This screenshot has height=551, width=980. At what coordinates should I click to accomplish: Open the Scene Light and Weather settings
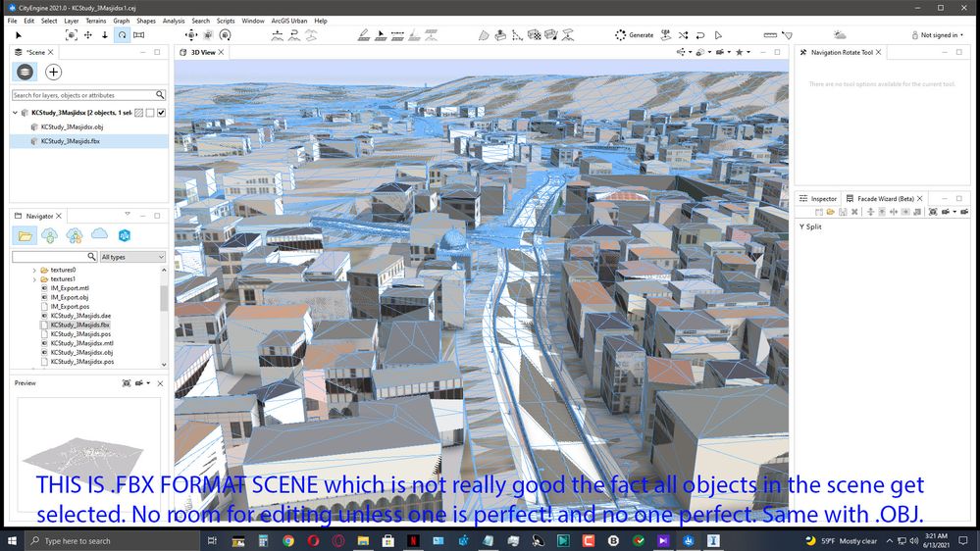(840, 35)
